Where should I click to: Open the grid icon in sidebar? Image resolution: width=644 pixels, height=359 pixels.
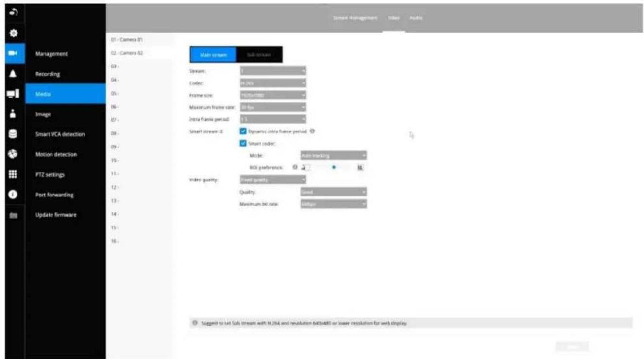coord(14,174)
